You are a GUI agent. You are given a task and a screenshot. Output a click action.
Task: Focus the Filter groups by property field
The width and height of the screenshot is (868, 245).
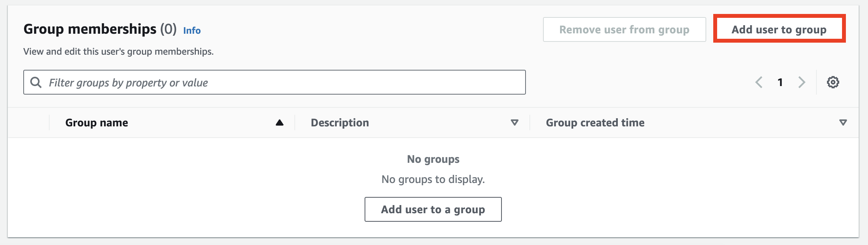click(x=283, y=82)
